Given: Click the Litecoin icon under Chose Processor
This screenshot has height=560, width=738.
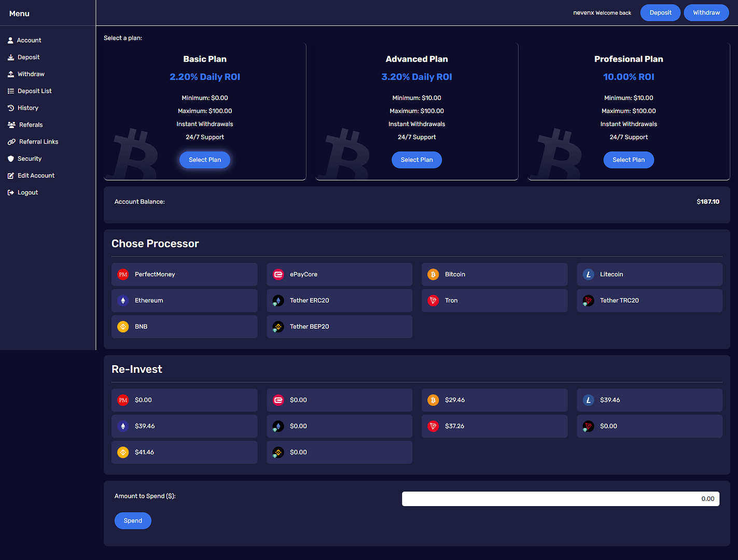Looking at the screenshot, I should [x=588, y=274].
